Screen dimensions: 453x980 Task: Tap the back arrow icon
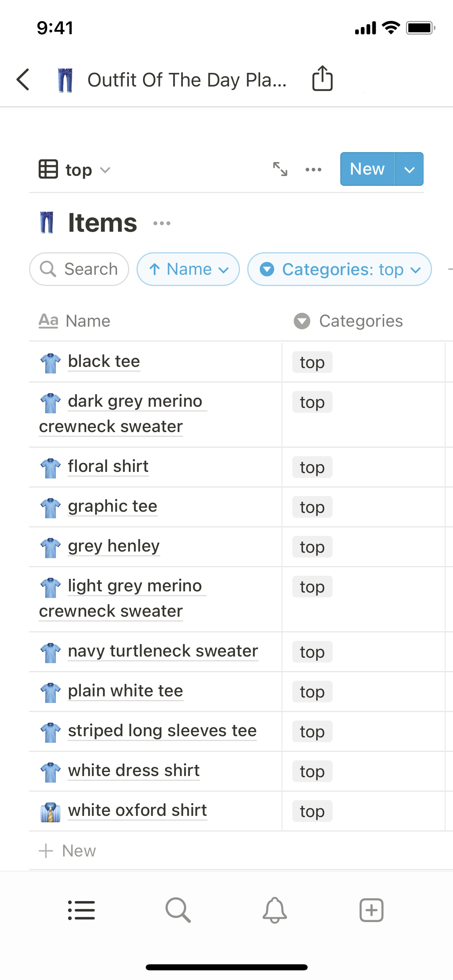[x=23, y=79]
